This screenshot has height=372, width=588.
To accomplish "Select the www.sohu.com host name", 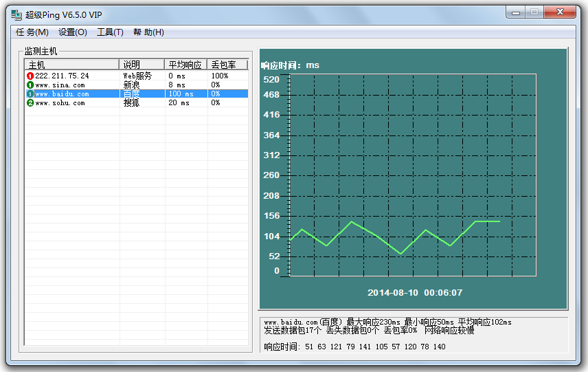I will [60, 103].
